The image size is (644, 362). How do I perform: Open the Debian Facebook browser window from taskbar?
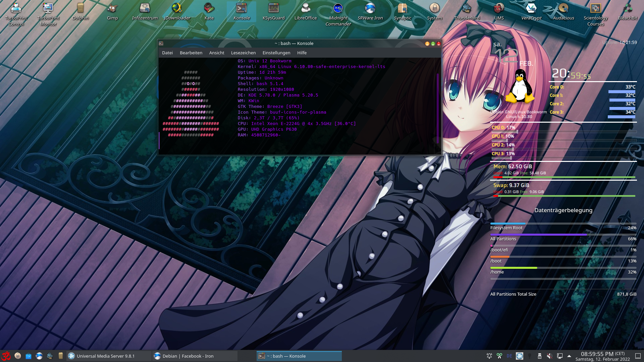pyautogui.click(x=195, y=356)
